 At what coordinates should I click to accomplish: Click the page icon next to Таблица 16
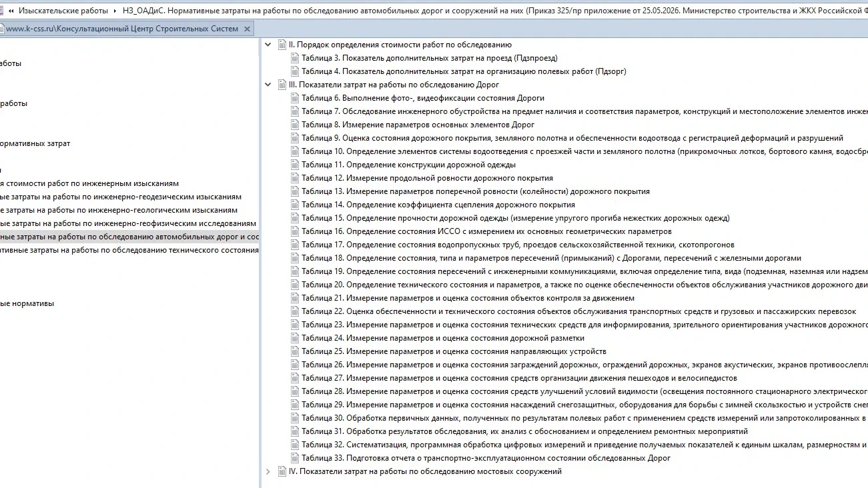(295, 231)
